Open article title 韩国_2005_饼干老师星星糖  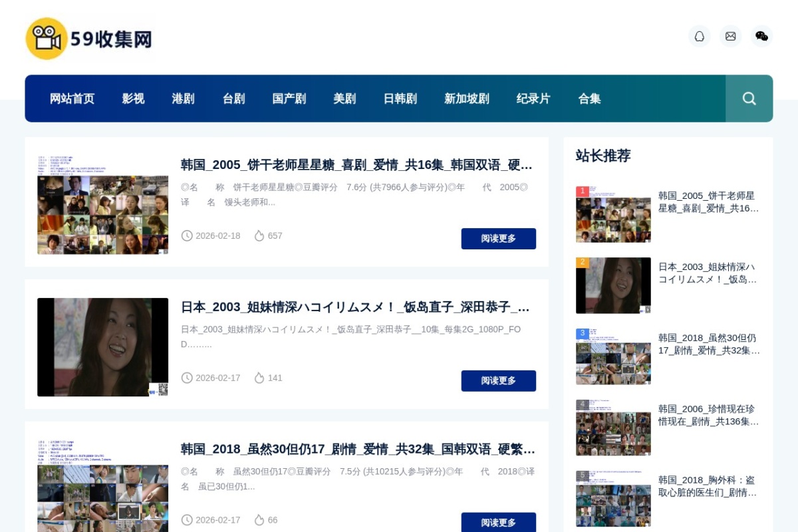coord(357,165)
